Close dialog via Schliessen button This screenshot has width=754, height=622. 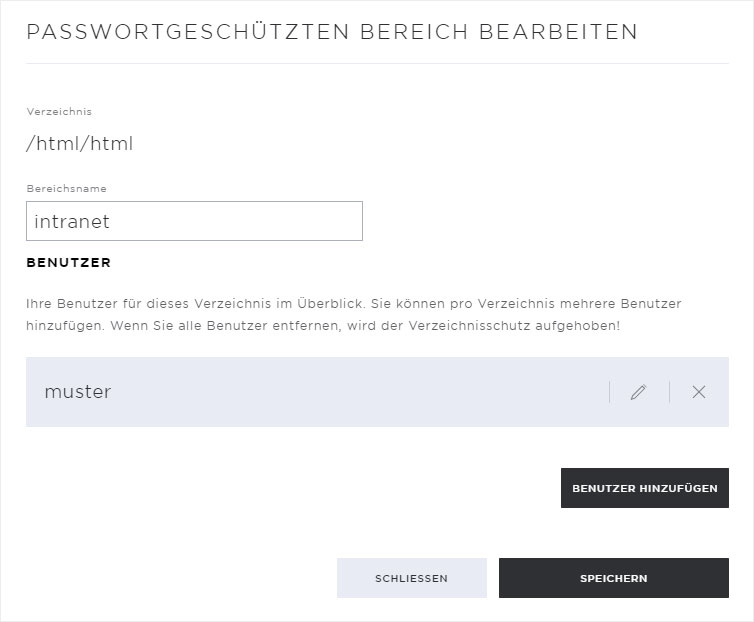[x=412, y=578]
